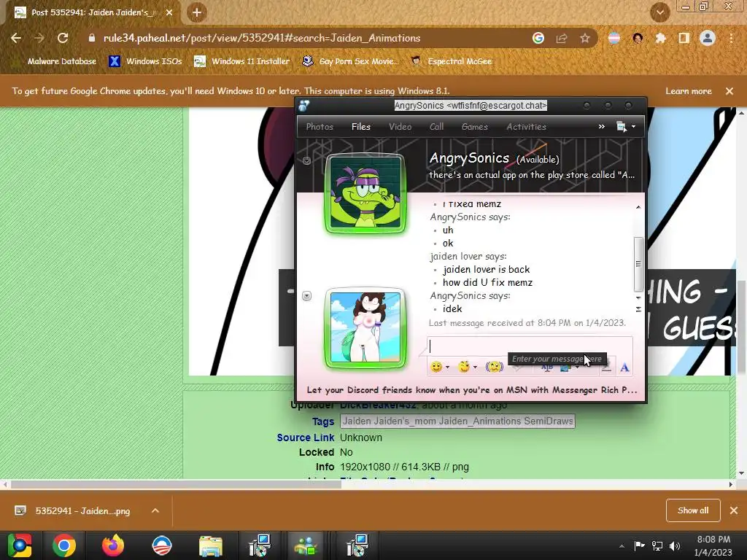747x560 pixels.
Task: Focus the Chrome address bar URL
Action: (262, 38)
